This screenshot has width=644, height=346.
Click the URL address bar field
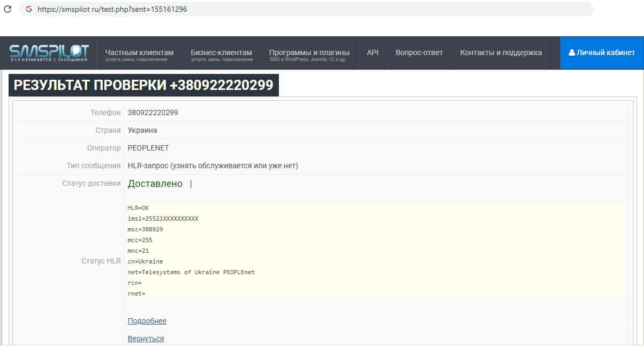click(x=306, y=9)
